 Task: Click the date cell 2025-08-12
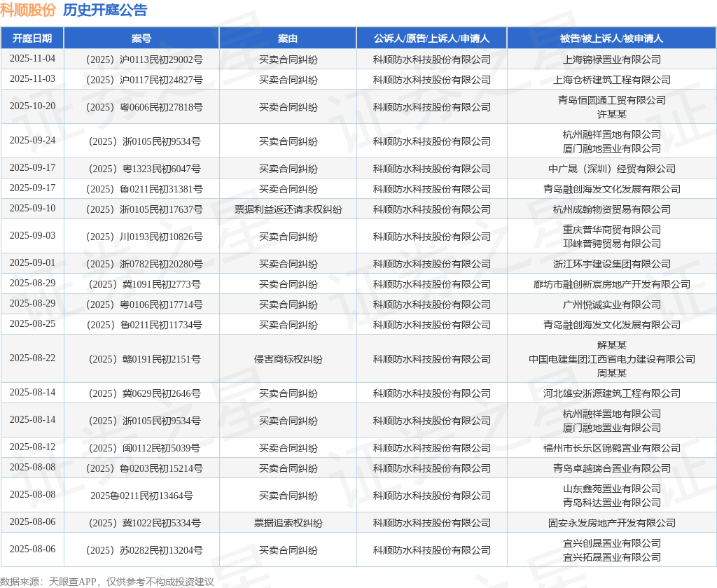[32, 447]
